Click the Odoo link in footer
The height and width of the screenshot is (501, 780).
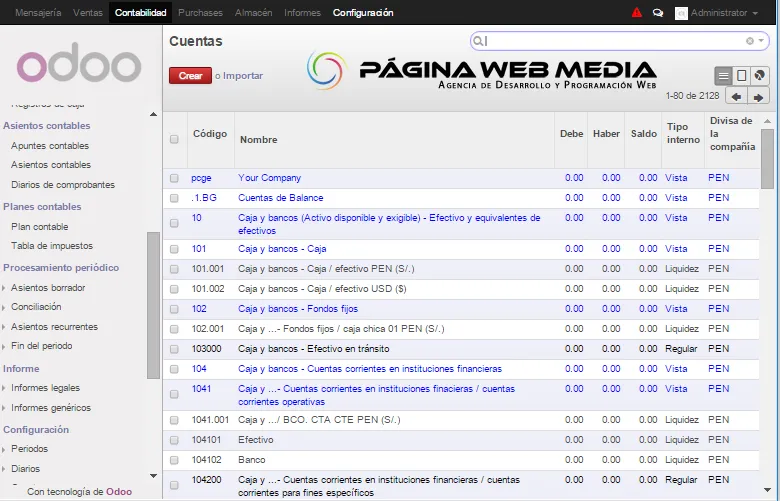pyautogui.click(x=119, y=492)
